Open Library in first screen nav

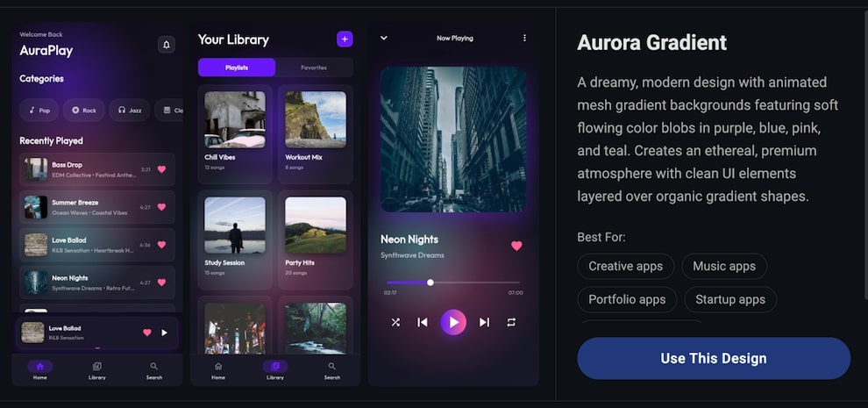coord(96,370)
